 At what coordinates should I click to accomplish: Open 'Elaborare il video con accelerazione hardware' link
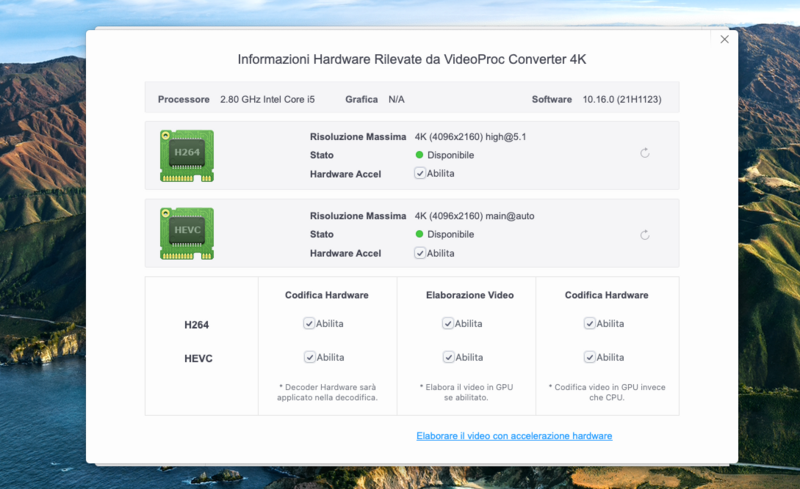coord(514,436)
